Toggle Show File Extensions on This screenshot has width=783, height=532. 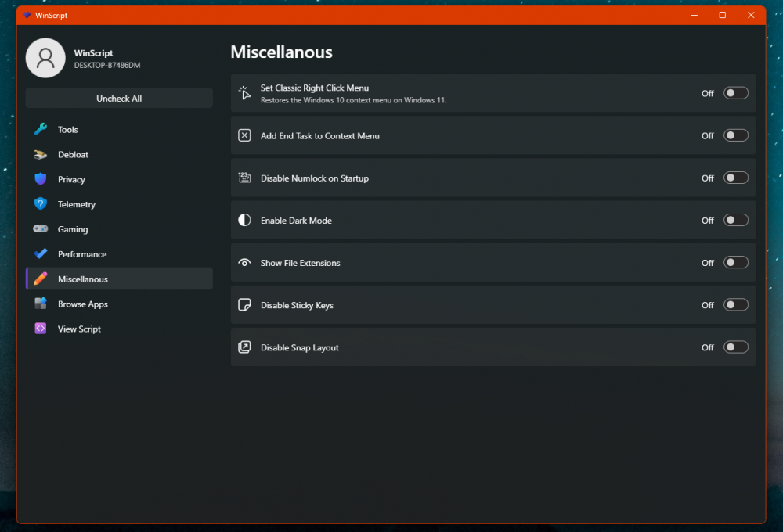[735, 262]
